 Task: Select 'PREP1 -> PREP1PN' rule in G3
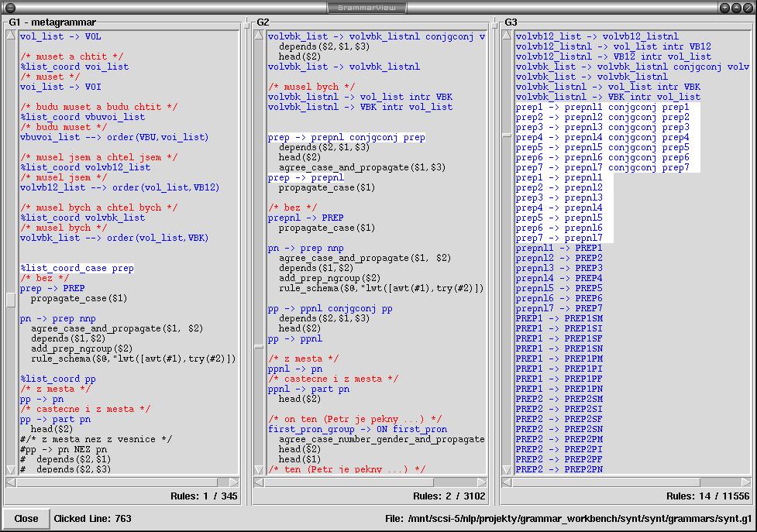[559, 389]
